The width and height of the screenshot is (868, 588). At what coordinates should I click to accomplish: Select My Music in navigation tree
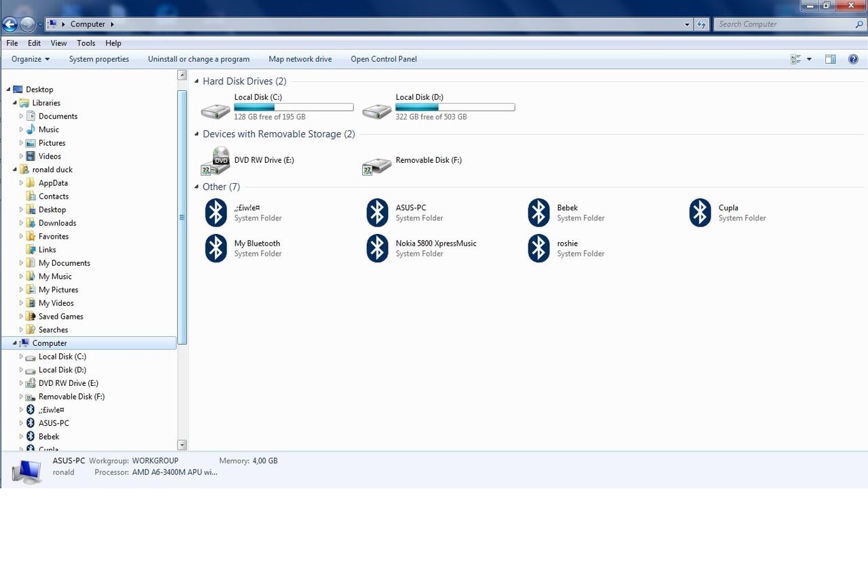coord(55,277)
